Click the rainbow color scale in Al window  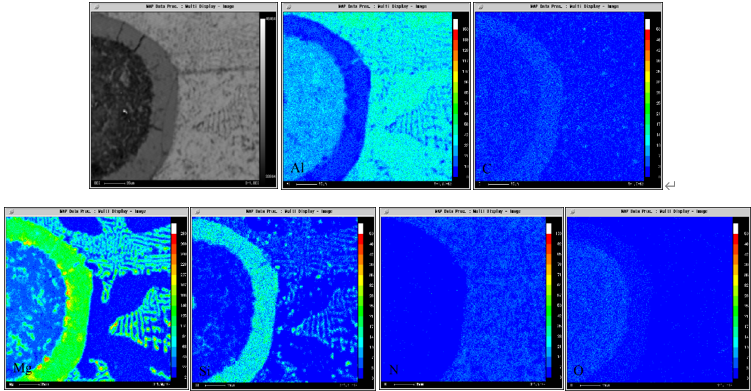click(x=455, y=99)
